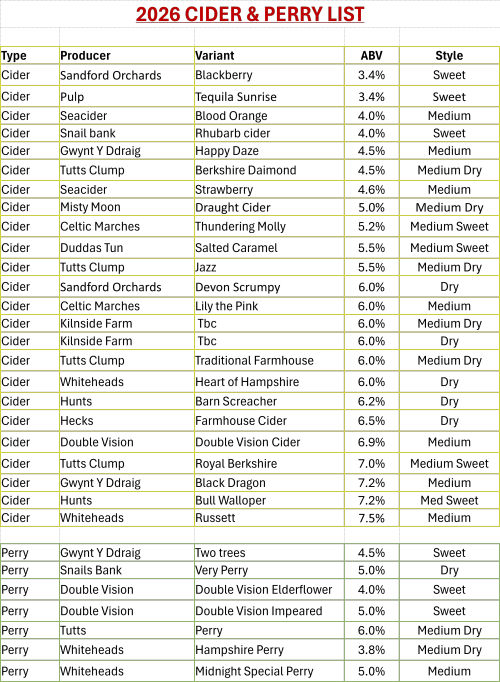Click the '3.8%' ABV cell
The height and width of the screenshot is (682, 500).
tap(371, 650)
